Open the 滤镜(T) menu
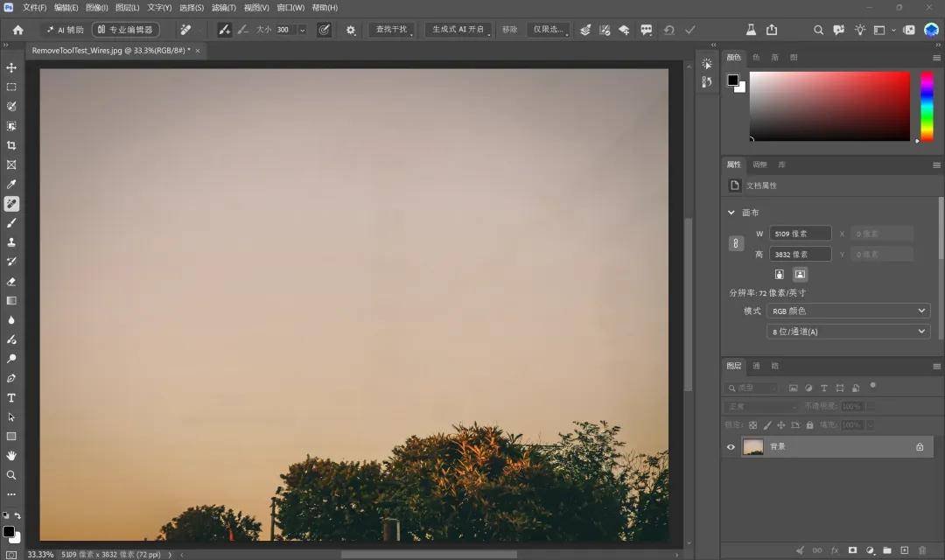945x560 pixels. pos(224,8)
